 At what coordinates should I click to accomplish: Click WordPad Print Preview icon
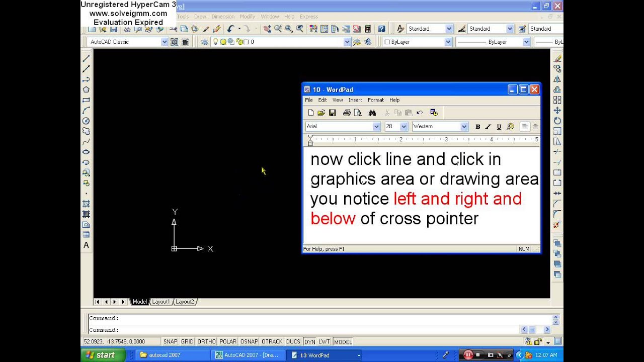[x=358, y=113]
